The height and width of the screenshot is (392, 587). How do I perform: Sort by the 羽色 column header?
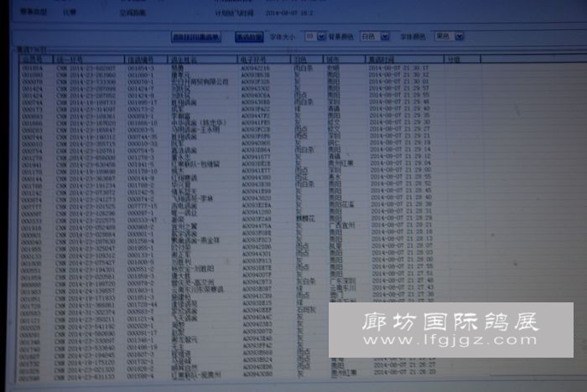[x=307, y=59]
